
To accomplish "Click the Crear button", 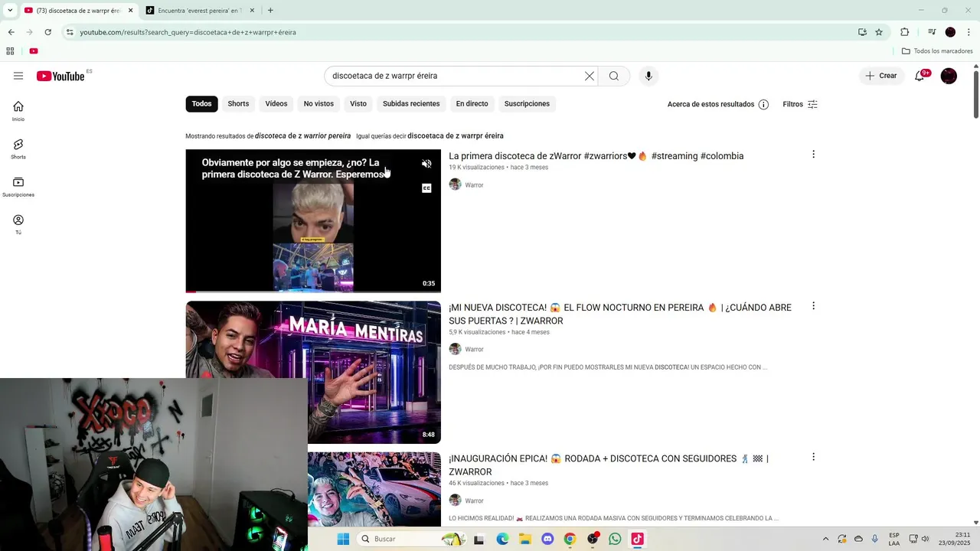I will click(881, 76).
